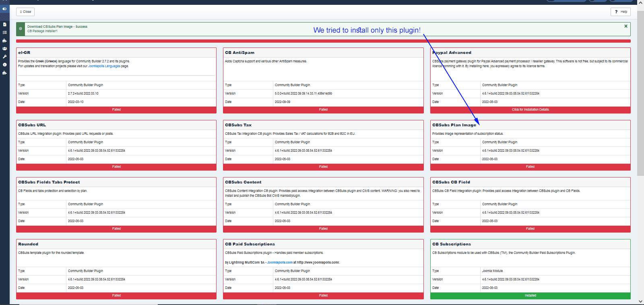Image resolution: width=644 pixels, height=305 pixels.
Task: Open the System wrench icon in sidebar
Action: click(4, 57)
